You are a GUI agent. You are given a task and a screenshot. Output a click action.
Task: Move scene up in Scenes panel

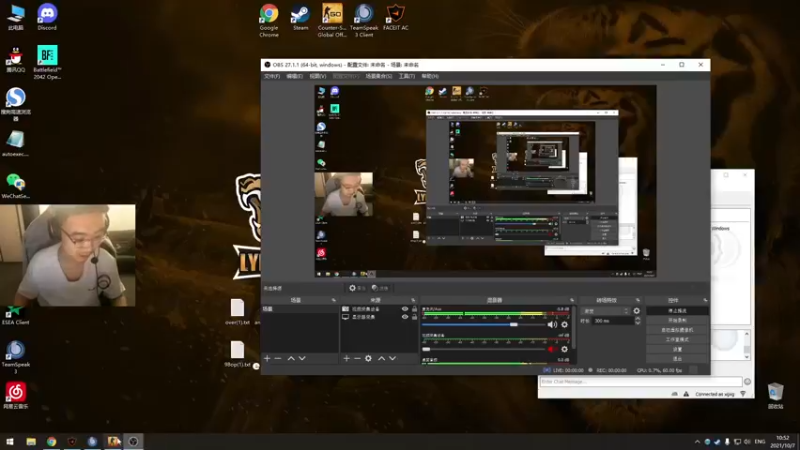[291, 359]
